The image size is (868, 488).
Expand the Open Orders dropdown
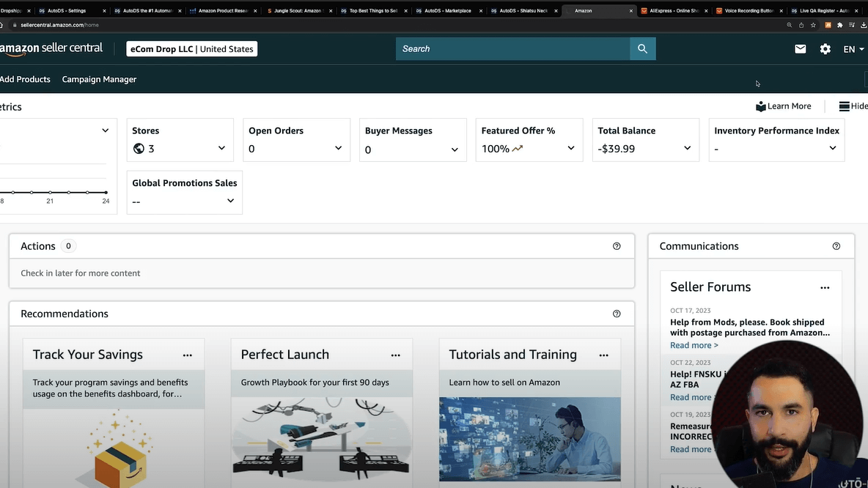pyautogui.click(x=338, y=148)
